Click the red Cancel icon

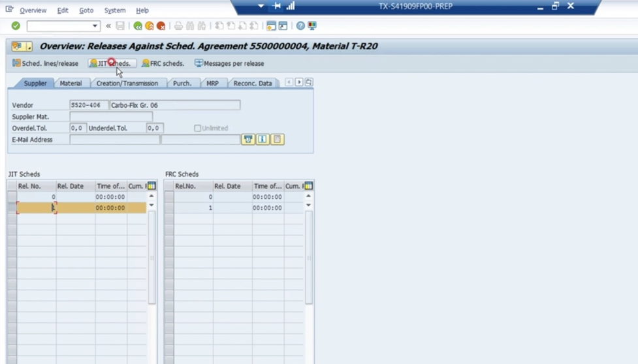point(161,26)
